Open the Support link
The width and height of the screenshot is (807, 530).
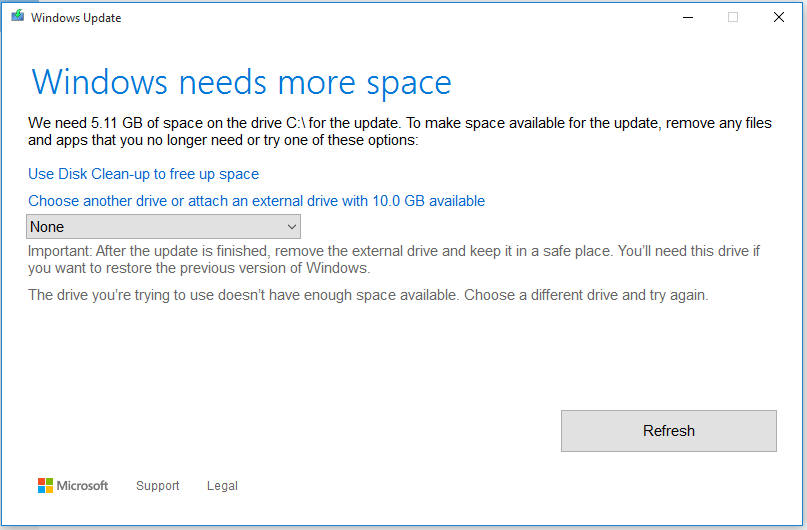point(157,486)
